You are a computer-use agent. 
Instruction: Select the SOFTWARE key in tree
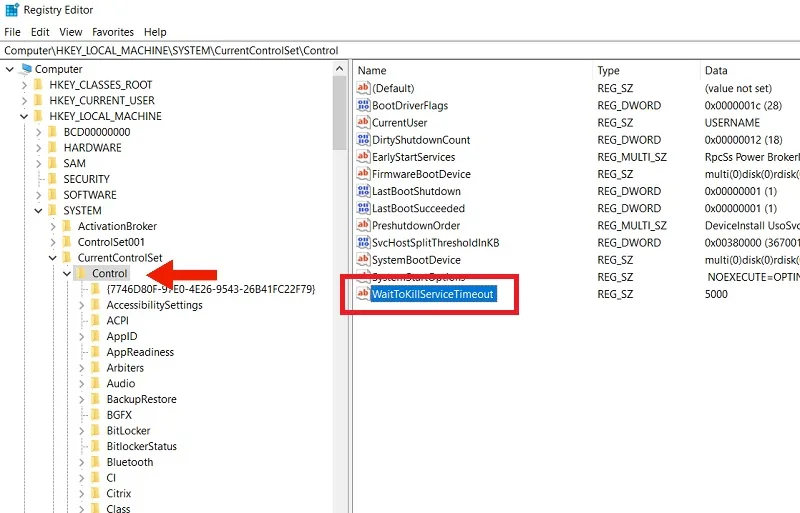[x=90, y=195]
